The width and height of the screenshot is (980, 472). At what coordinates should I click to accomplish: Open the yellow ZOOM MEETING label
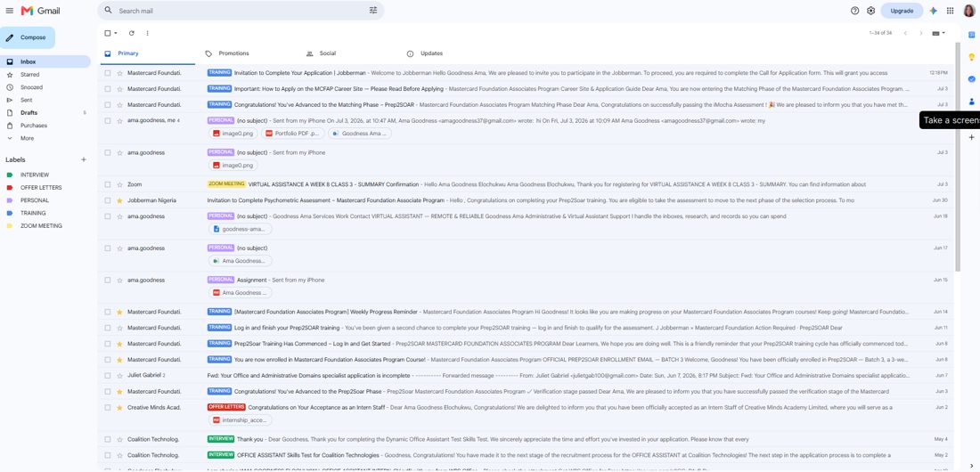pyautogui.click(x=41, y=225)
